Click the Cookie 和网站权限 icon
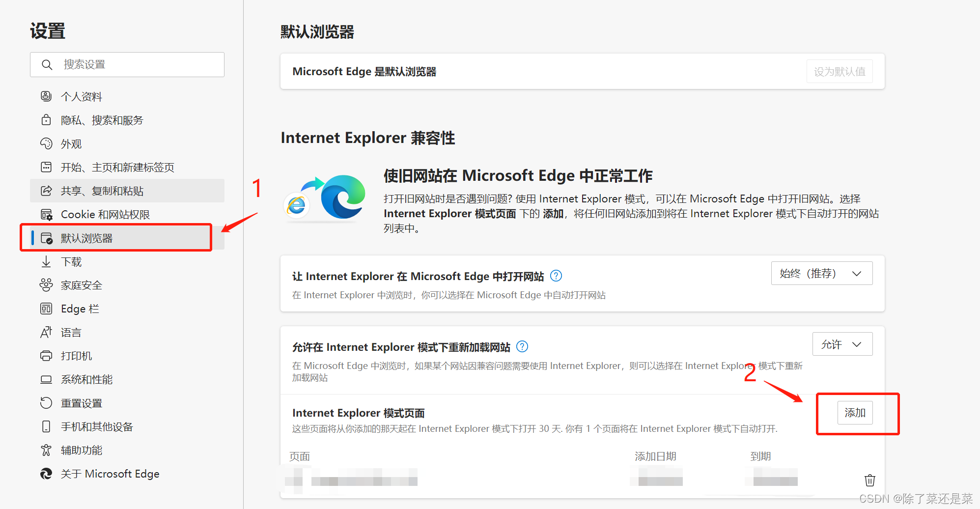This screenshot has height=509, width=980. [x=46, y=214]
